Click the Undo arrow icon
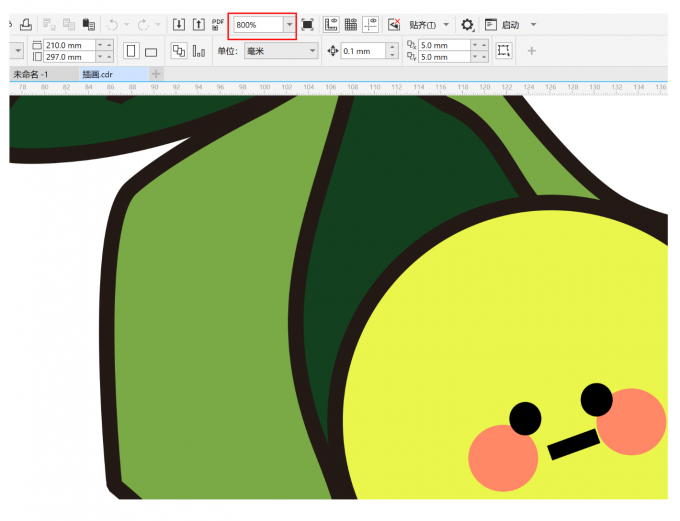The height and width of the screenshot is (521, 680). [x=112, y=25]
